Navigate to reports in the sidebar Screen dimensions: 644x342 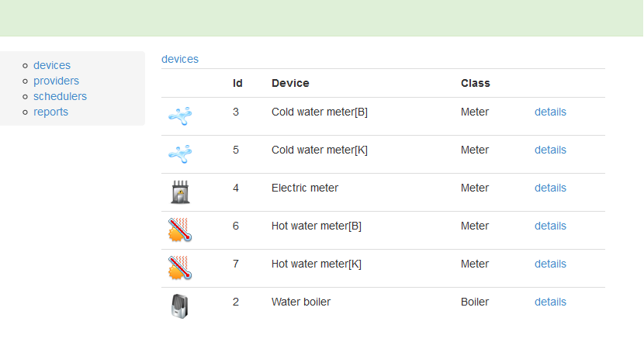(x=50, y=112)
